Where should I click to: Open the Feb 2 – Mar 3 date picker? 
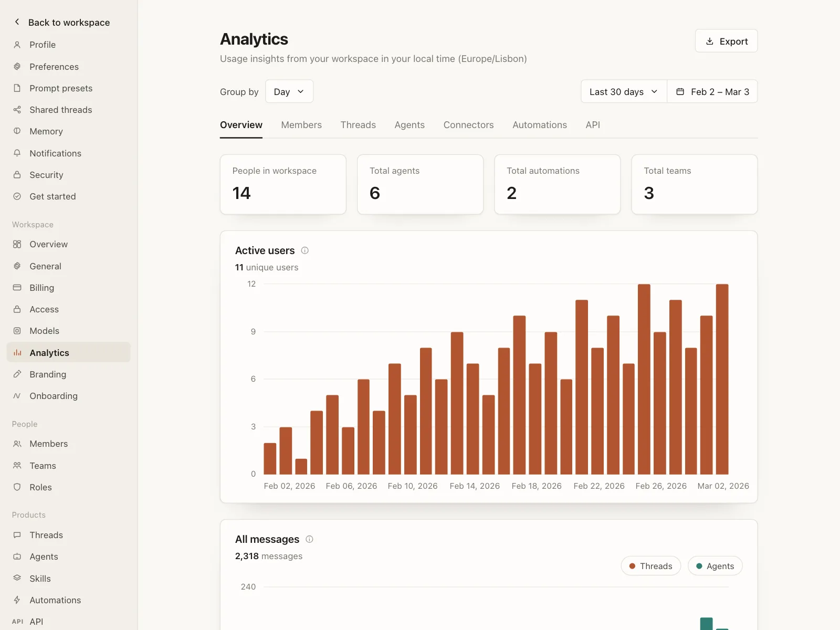click(712, 91)
